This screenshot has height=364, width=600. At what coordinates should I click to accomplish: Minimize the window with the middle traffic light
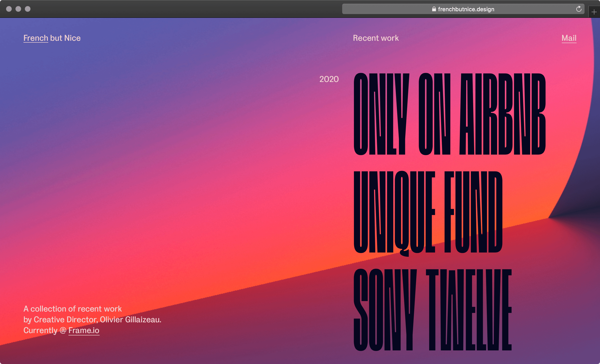(18, 9)
